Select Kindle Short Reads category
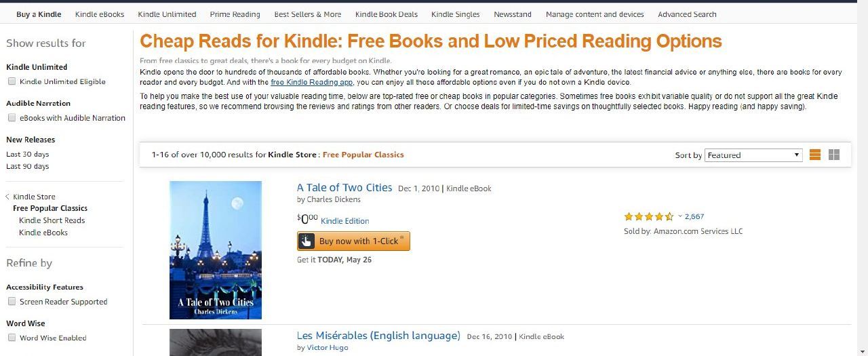 (x=52, y=220)
